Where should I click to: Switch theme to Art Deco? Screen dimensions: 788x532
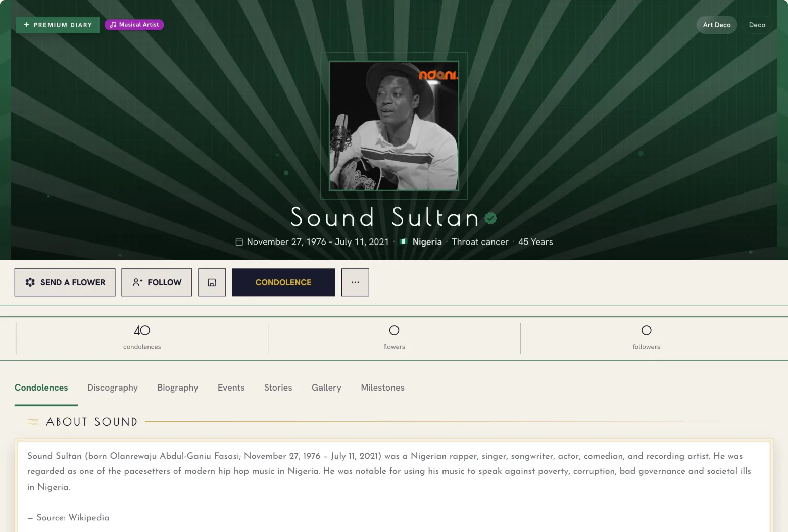pos(717,25)
